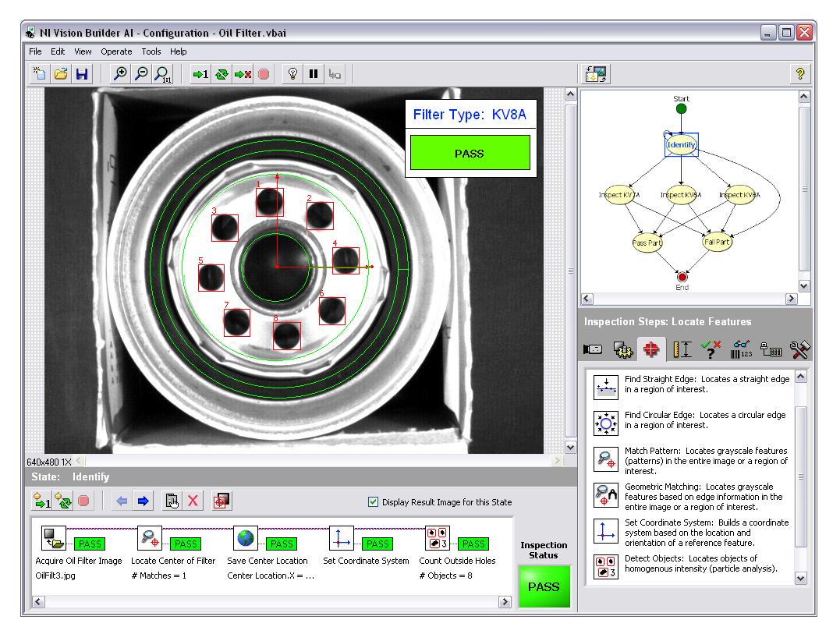Run the inspection once
The width and height of the screenshot is (840, 634).
(x=200, y=74)
